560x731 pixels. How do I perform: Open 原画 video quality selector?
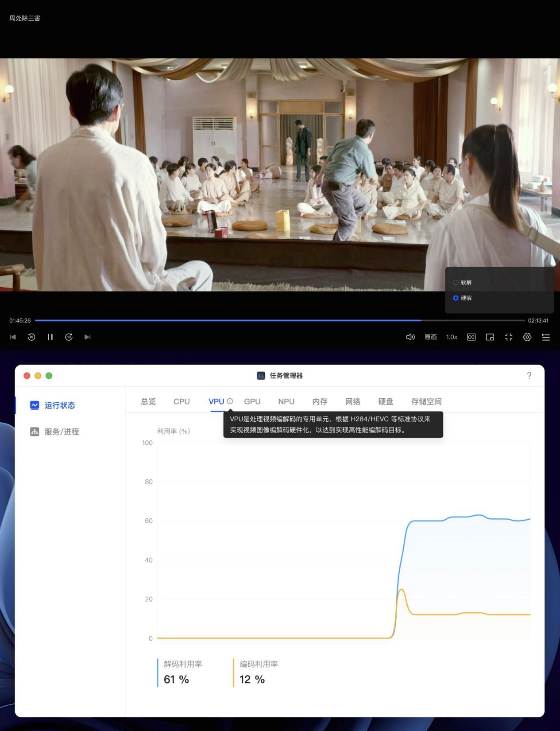[430, 337]
